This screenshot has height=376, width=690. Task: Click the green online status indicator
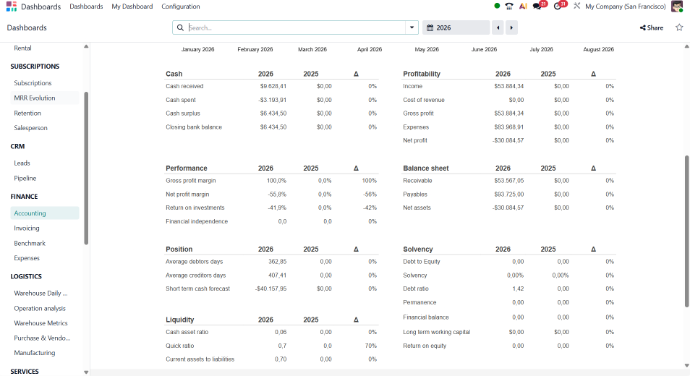click(497, 6)
